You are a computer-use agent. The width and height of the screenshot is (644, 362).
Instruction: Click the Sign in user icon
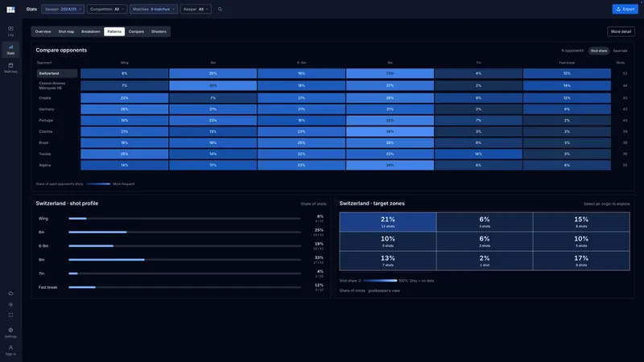point(10,350)
